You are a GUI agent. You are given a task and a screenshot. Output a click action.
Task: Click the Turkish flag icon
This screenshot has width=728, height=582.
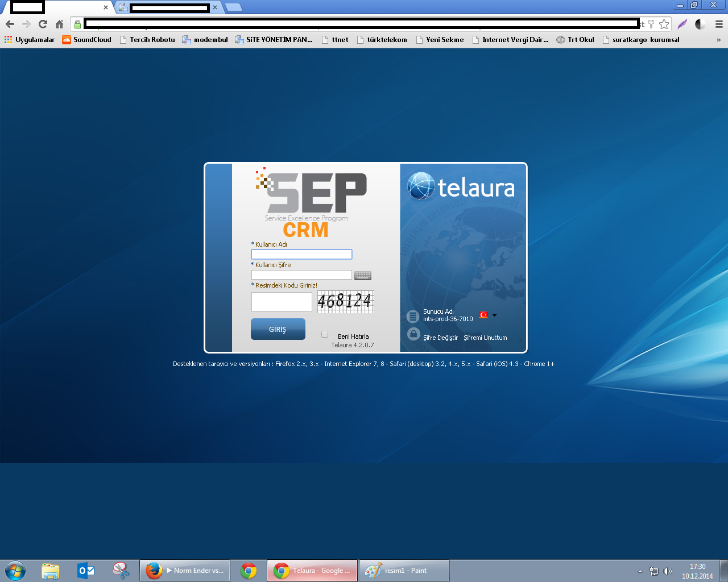pyautogui.click(x=483, y=315)
